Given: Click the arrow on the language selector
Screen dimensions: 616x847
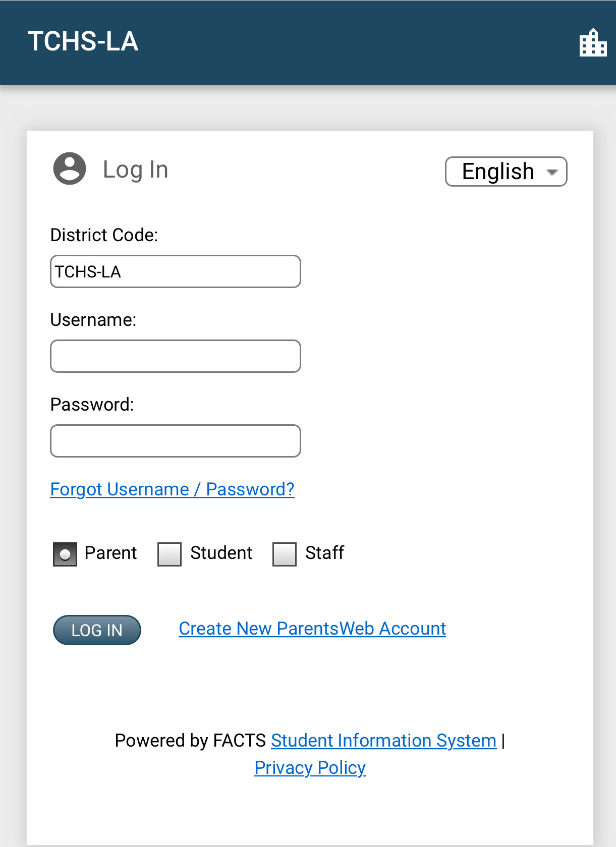Looking at the screenshot, I should pos(552,172).
